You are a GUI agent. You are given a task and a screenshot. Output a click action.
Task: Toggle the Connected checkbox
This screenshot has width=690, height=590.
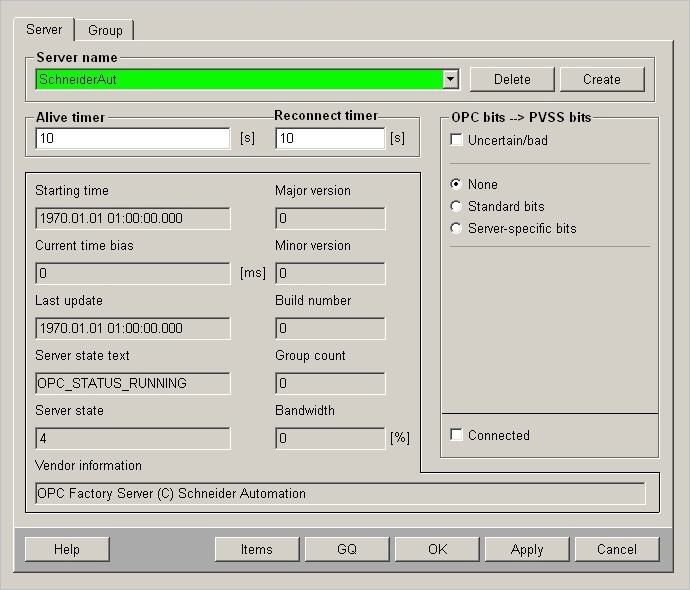pos(457,436)
